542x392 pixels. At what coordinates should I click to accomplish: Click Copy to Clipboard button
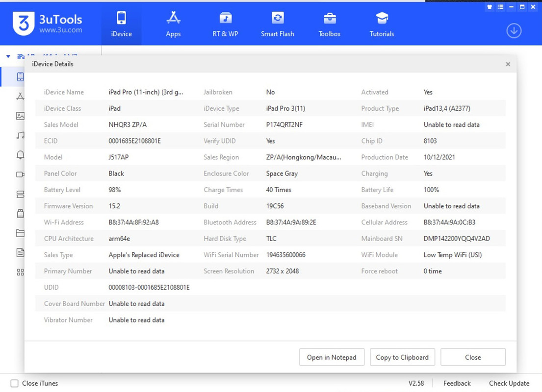pyautogui.click(x=402, y=357)
